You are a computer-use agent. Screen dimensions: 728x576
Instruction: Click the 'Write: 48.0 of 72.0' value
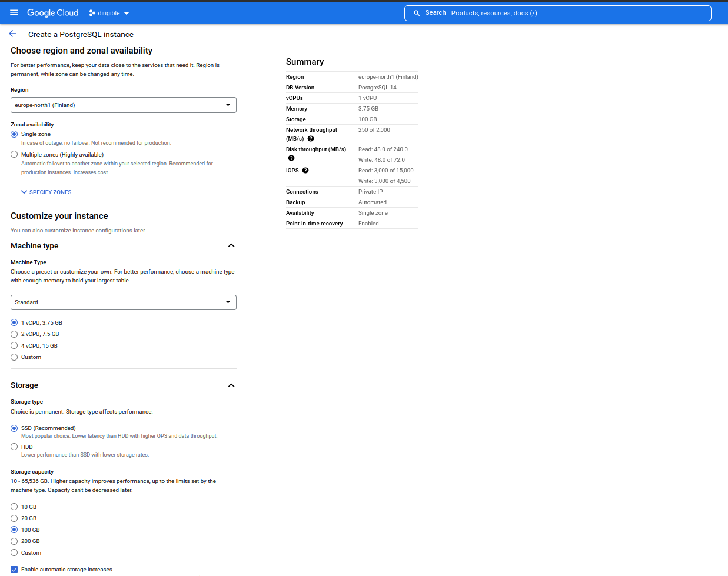[381, 160]
